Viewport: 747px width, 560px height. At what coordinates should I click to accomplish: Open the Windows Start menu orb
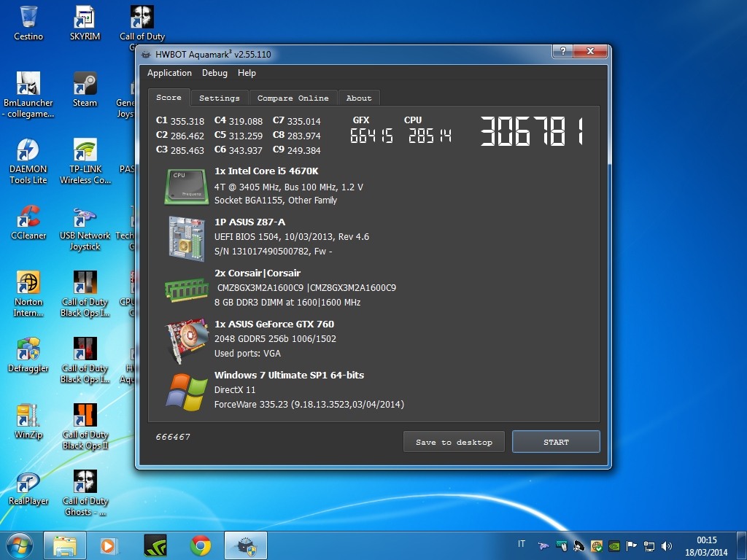(20, 545)
